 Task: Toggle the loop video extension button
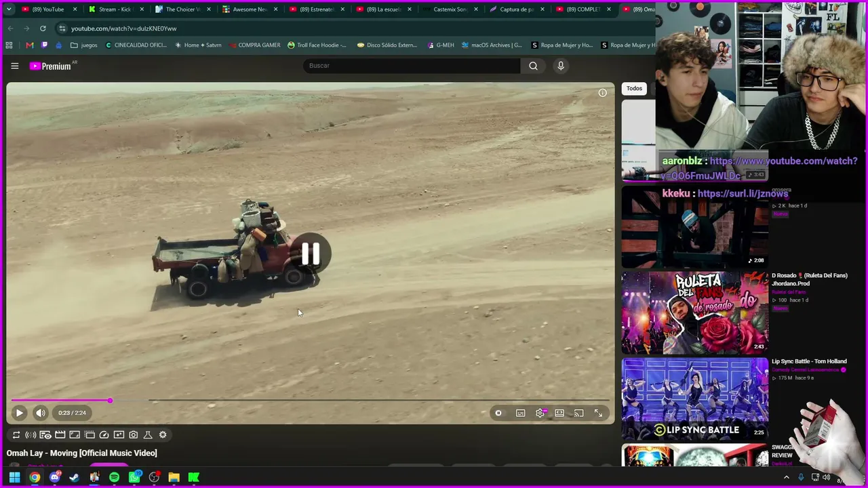(x=16, y=435)
